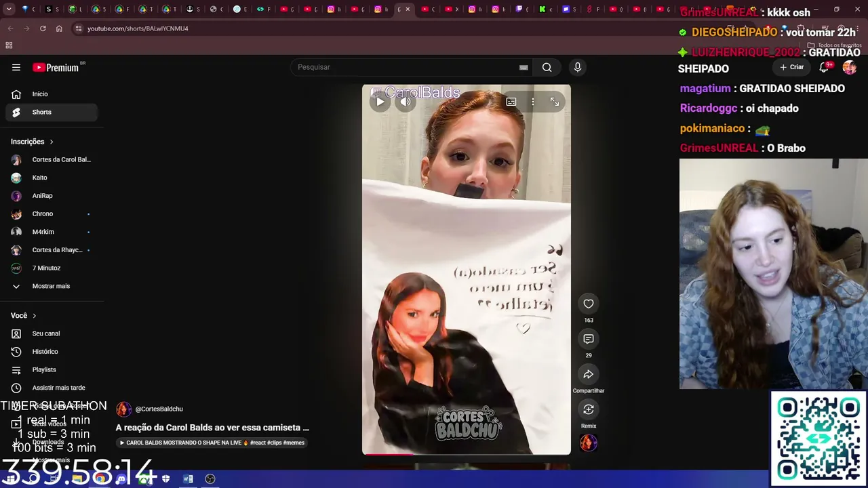Open the on-screen keyboard in search box

(x=524, y=67)
